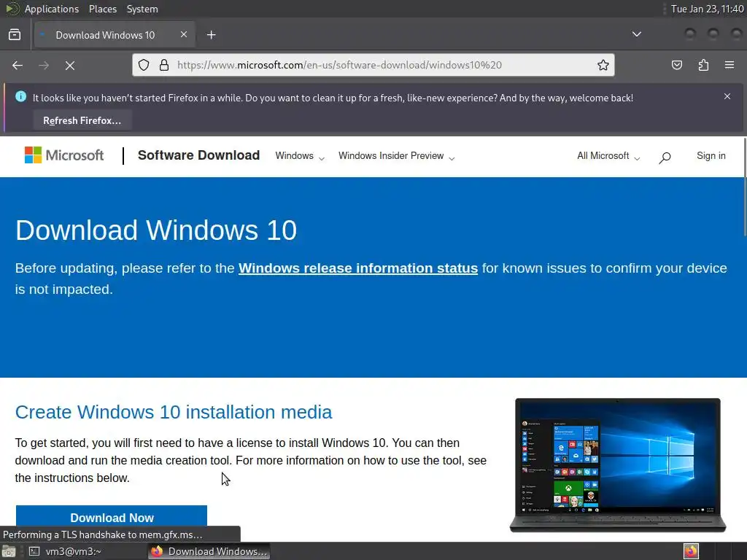
Task: Click the Download Windows 10 heading
Action: click(x=156, y=230)
